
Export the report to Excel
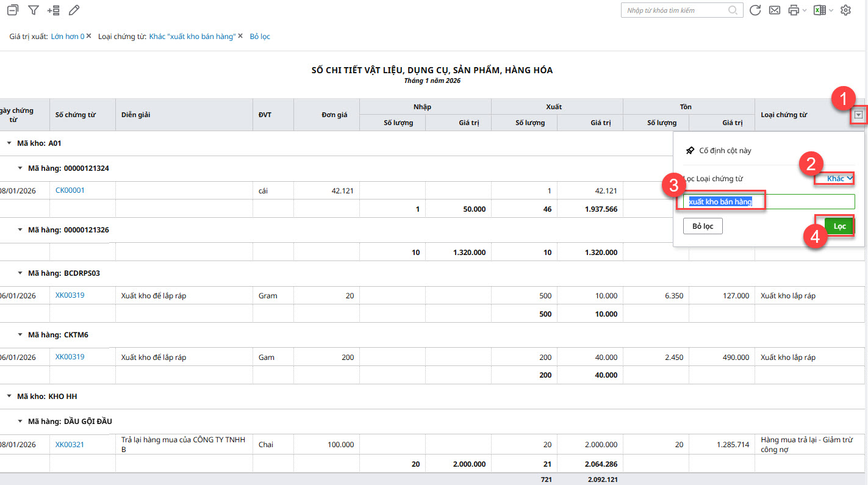(x=820, y=10)
